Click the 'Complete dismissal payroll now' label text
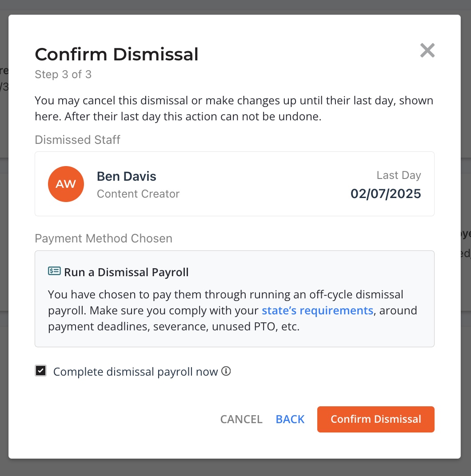471x476 pixels. tap(136, 372)
